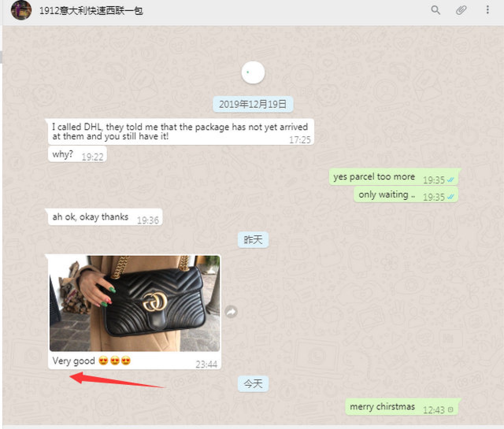
Task: Click the 2019年12月19日 date label
Action: coord(253,104)
